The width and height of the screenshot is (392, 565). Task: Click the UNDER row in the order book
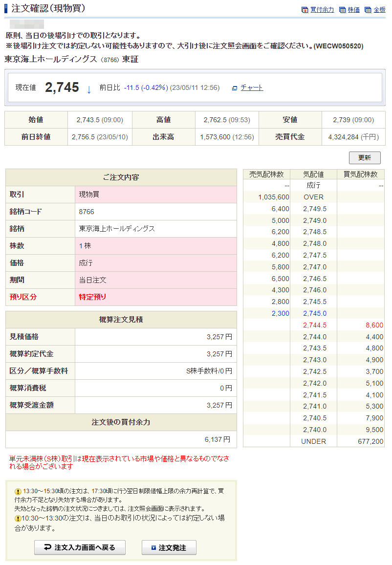(x=313, y=441)
